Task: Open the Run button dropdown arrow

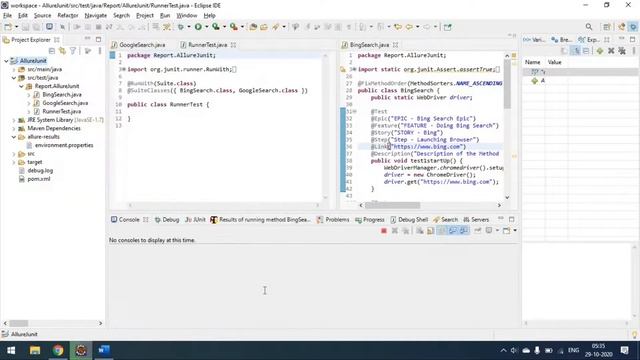Action: click(x=207, y=27)
